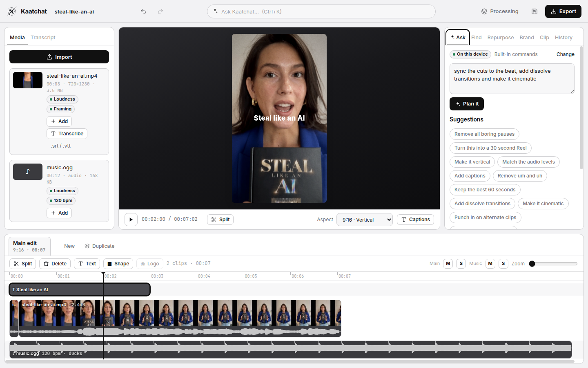
Task: Toggle Loudness on steal-like-an-ai.mp4
Action: 62,99
